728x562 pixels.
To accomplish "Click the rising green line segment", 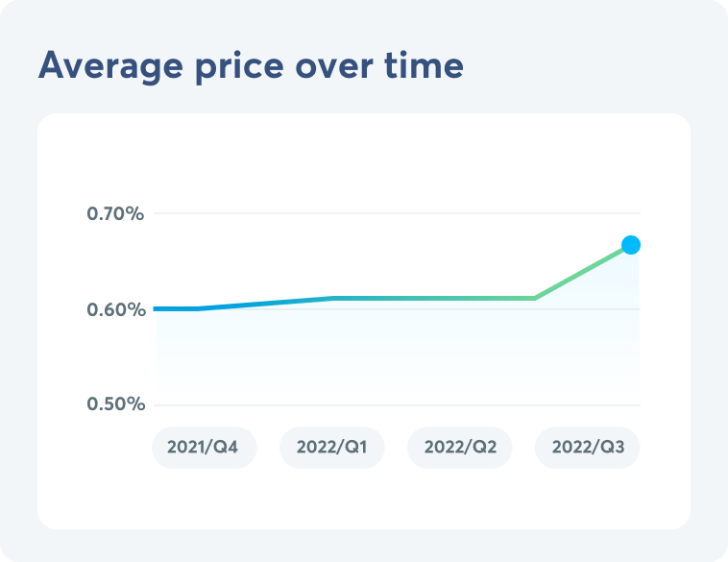I will (x=583, y=272).
